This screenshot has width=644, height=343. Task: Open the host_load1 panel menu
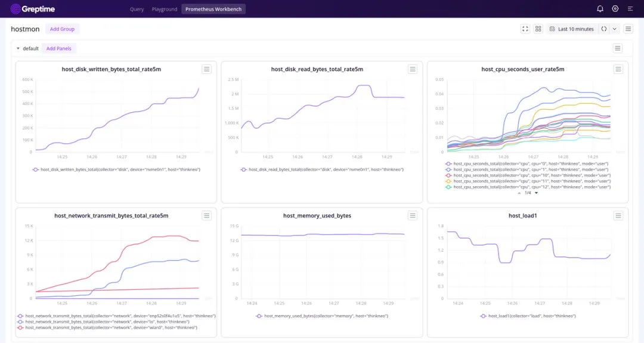618,215
